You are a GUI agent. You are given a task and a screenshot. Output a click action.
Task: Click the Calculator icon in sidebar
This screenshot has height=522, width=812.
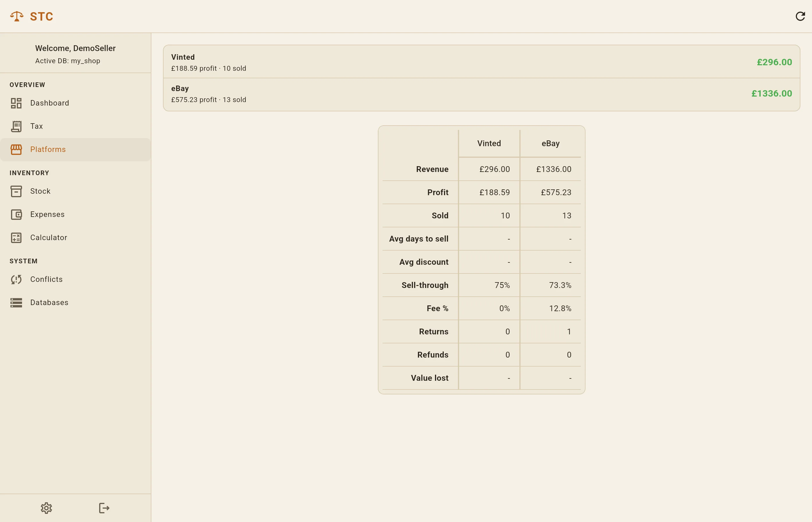[16, 238]
